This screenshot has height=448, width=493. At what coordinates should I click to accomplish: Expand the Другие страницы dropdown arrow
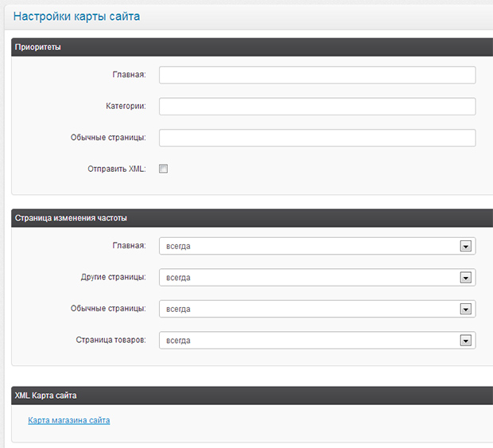pos(466,278)
